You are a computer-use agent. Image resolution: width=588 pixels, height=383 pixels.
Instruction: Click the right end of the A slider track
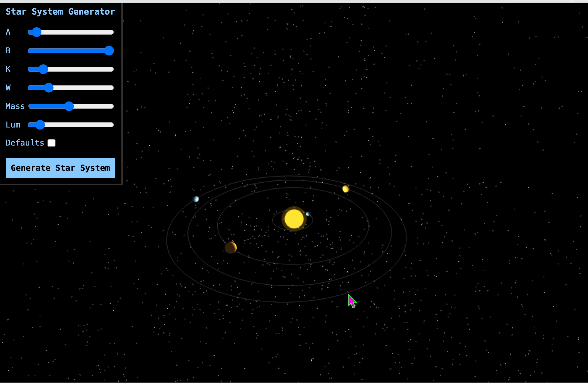112,32
